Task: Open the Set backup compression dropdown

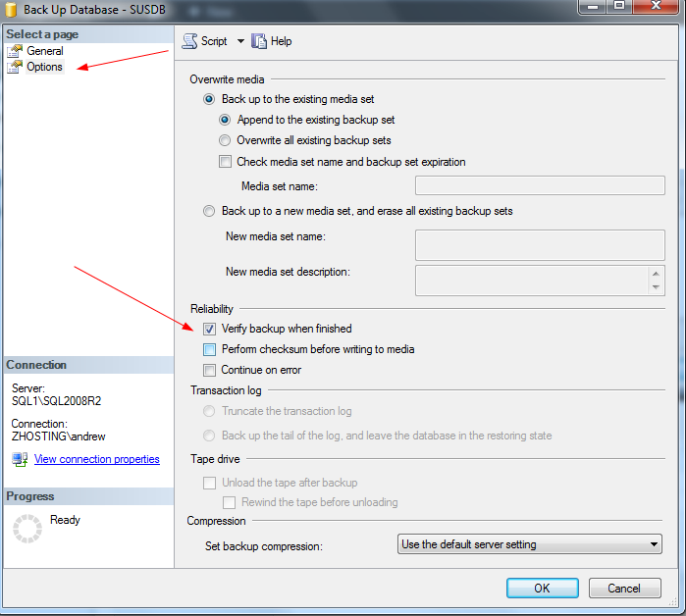Action: (x=529, y=544)
